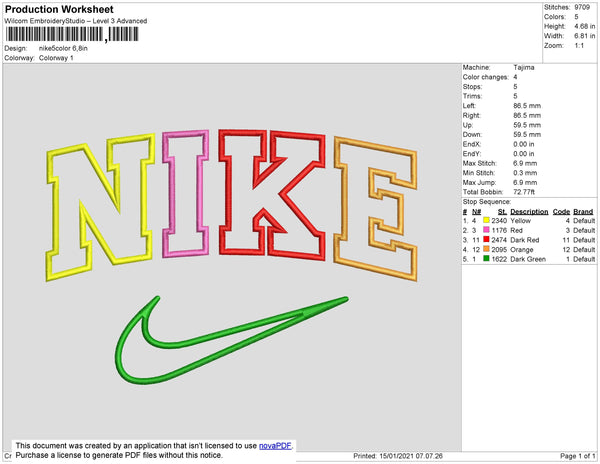
Task: Click the pink thread color swatch for Red
Action: [486, 230]
